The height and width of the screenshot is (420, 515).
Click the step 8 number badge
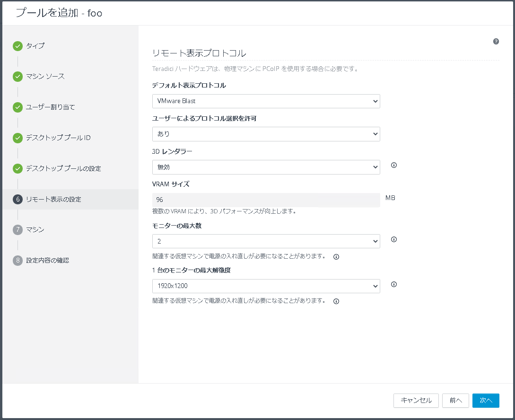tap(18, 261)
